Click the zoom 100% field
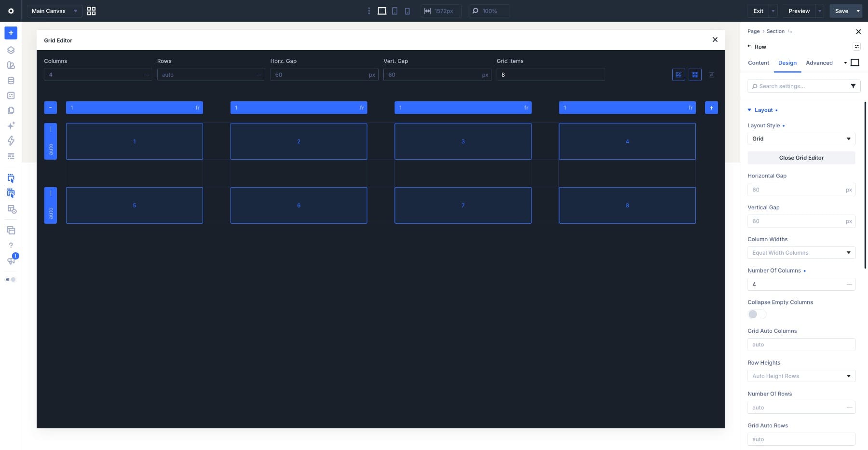 click(489, 11)
